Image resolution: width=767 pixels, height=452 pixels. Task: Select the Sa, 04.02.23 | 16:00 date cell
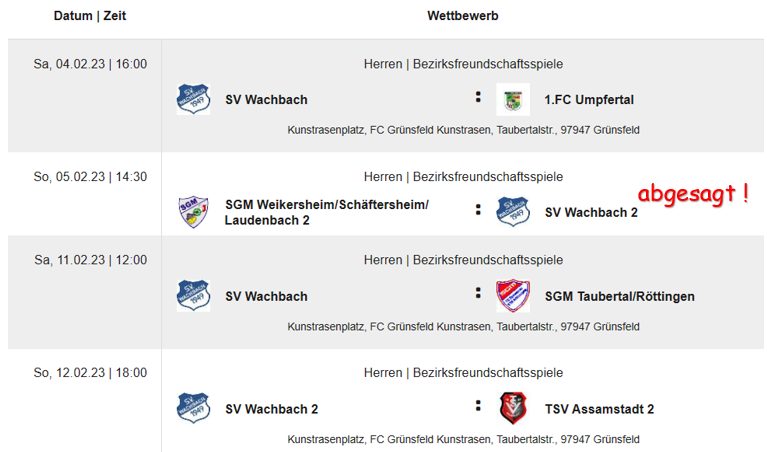(x=90, y=64)
